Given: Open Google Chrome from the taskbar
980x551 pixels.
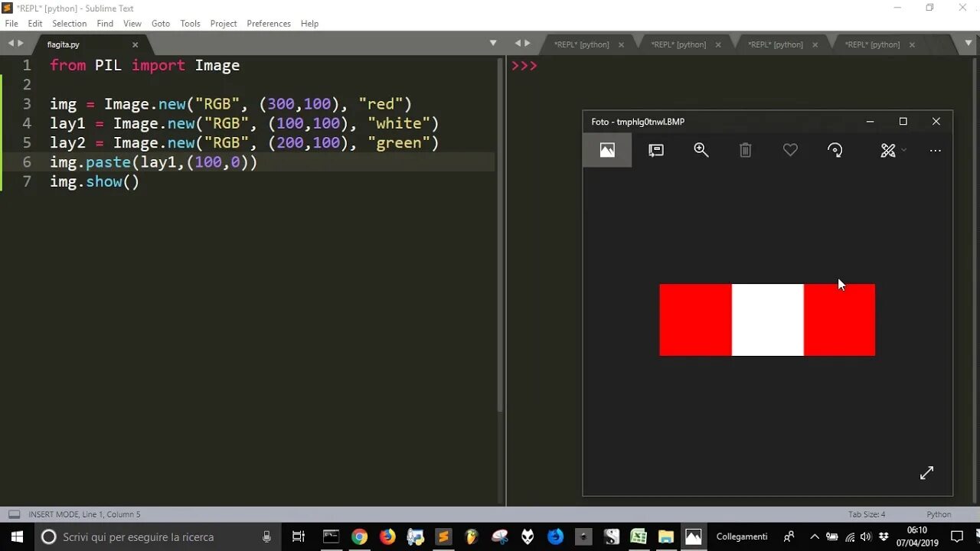Looking at the screenshot, I should coord(359,536).
